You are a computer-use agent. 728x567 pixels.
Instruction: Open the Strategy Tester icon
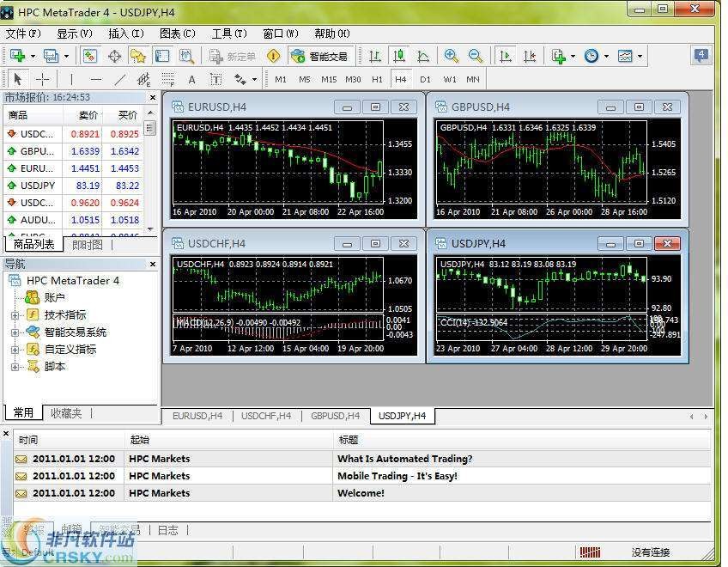pyautogui.click(x=186, y=56)
